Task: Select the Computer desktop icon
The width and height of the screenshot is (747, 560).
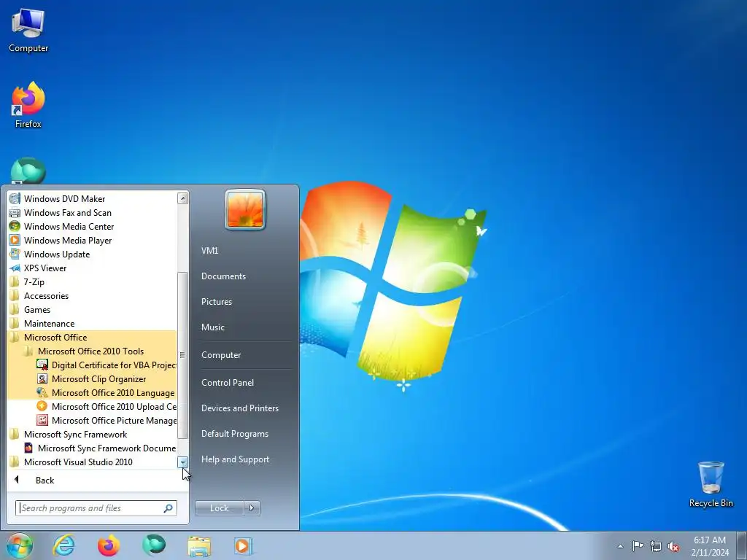Action: pyautogui.click(x=28, y=31)
